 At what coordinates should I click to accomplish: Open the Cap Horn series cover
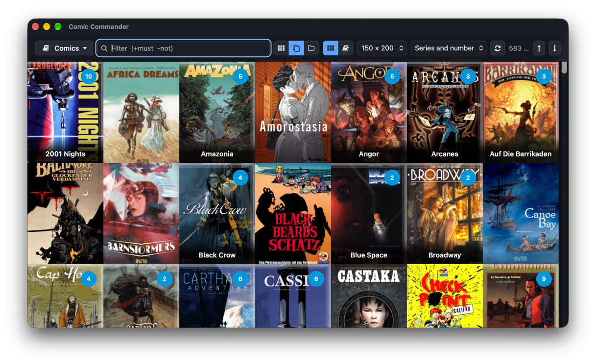(x=65, y=296)
